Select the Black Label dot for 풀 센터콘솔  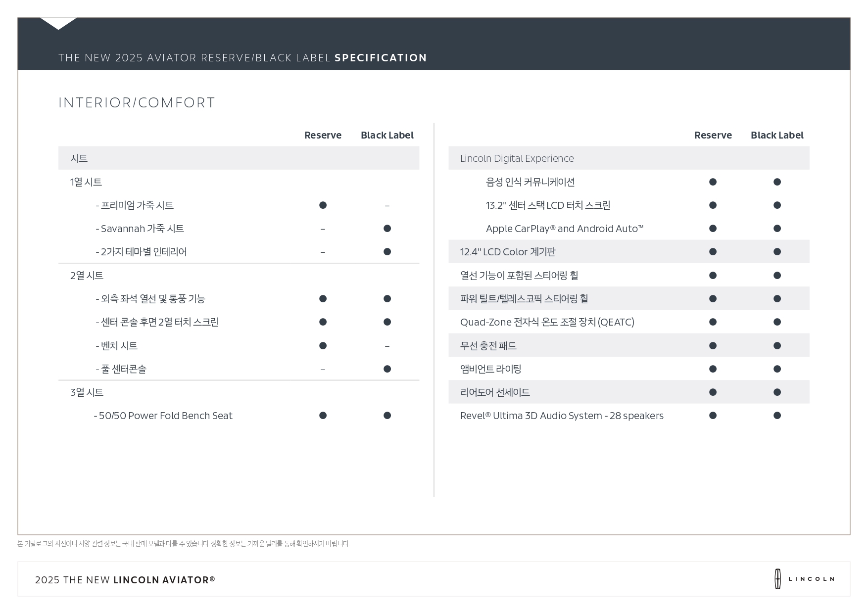[x=387, y=369]
